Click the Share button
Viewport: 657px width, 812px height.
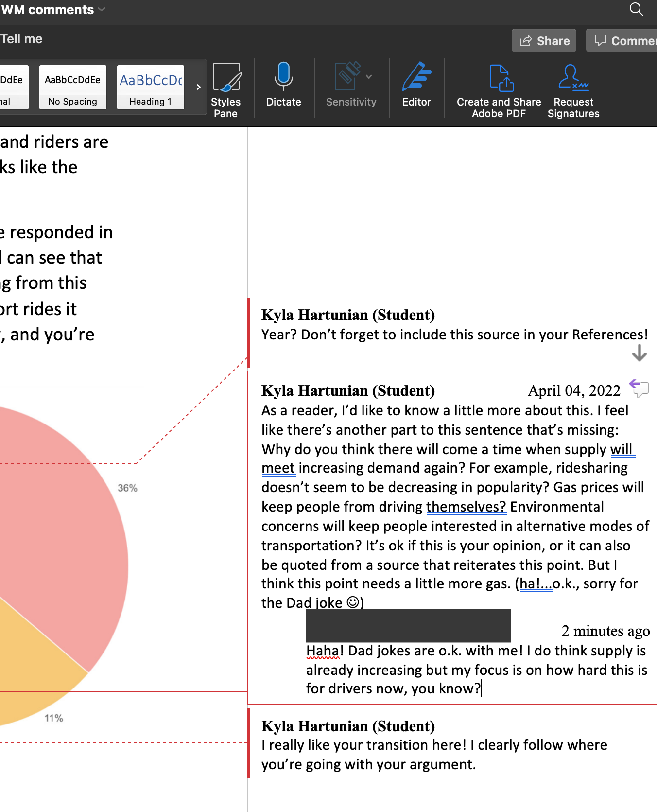[x=544, y=40]
